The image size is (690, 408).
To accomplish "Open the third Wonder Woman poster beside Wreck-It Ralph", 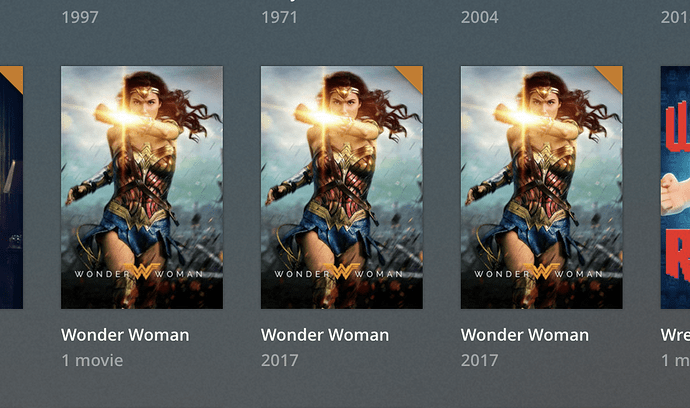I will pyautogui.click(x=541, y=187).
